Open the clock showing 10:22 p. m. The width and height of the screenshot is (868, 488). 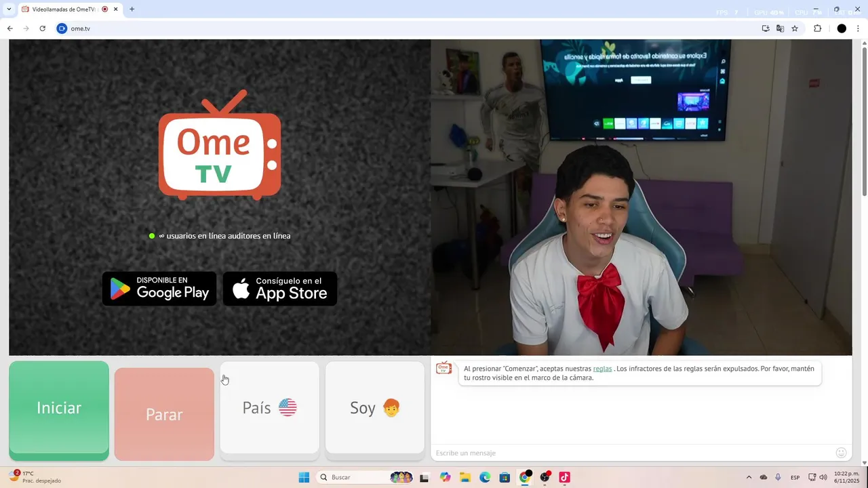point(846,477)
